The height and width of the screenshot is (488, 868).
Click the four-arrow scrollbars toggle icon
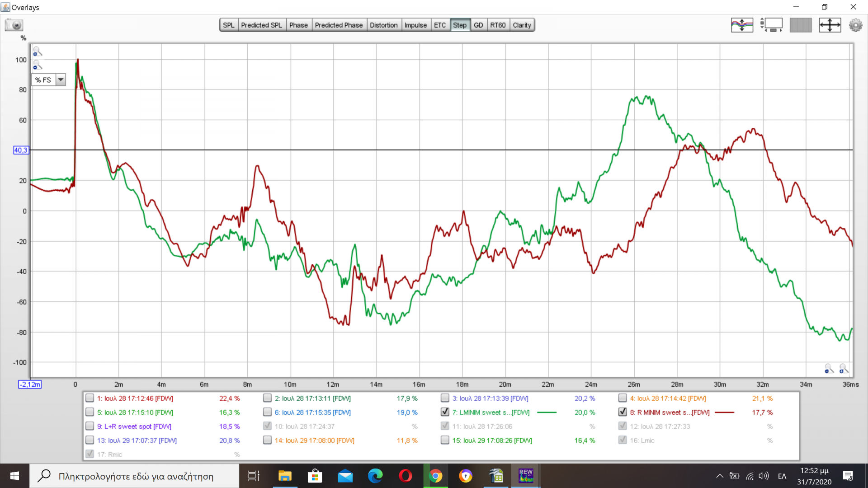coord(830,25)
